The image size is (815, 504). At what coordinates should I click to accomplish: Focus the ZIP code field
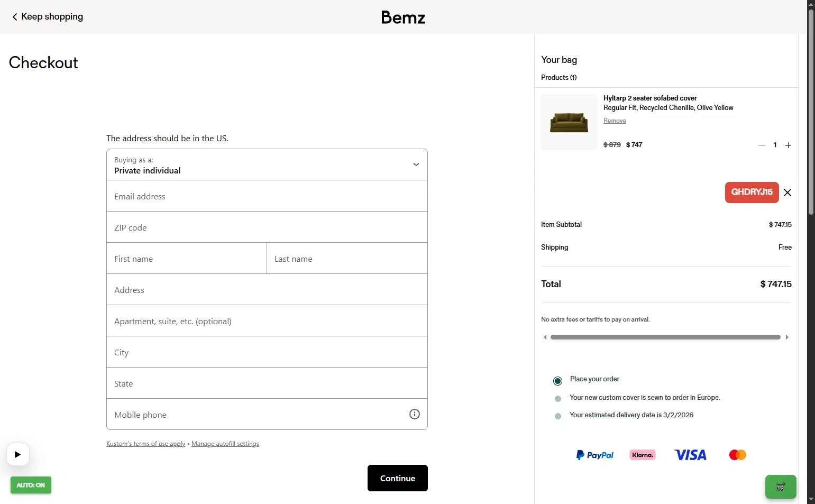267,227
